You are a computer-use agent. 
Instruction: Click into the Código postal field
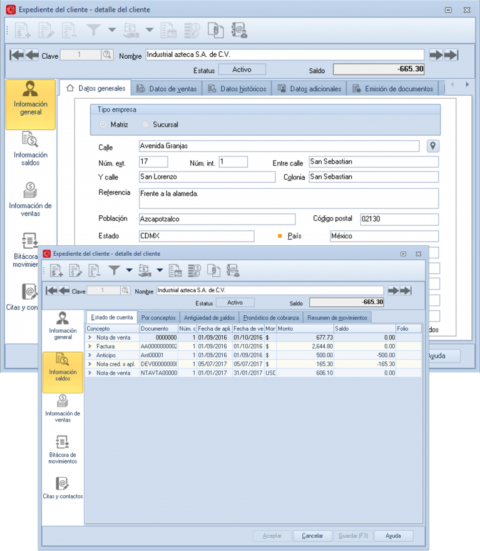pos(399,219)
